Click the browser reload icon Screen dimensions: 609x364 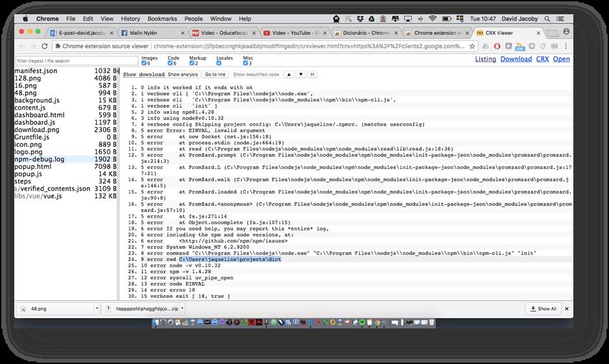[x=44, y=46]
